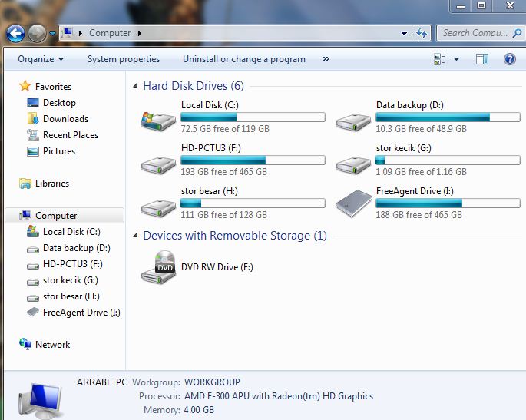Screen dimensions: 526x420
Task: Select the Computer breadcrumb in address bar
Action: click(x=110, y=33)
